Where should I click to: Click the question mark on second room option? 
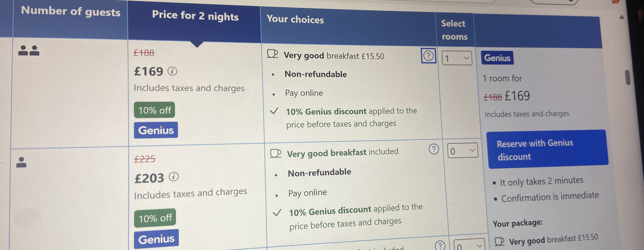pos(433,149)
